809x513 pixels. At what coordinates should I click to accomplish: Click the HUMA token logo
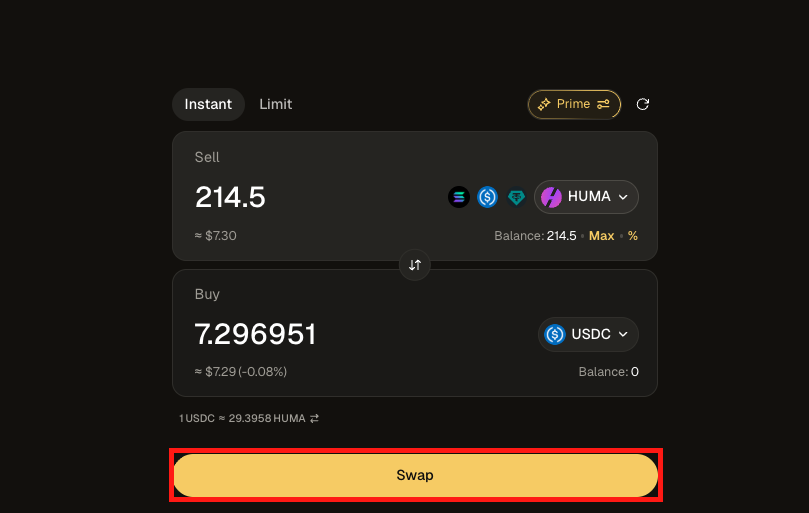coord(552,197)
